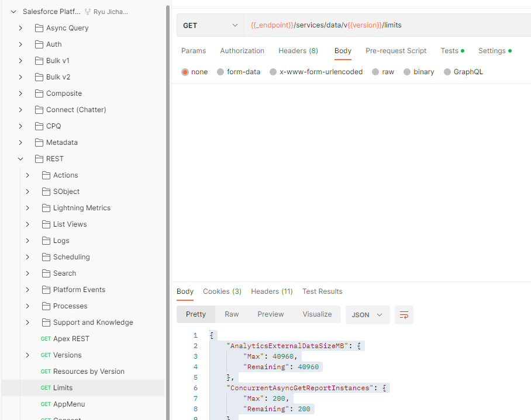The height and width of the screenshot is (420, 531).
Task: Select the Pretty response view
Action: pos(196,314)
